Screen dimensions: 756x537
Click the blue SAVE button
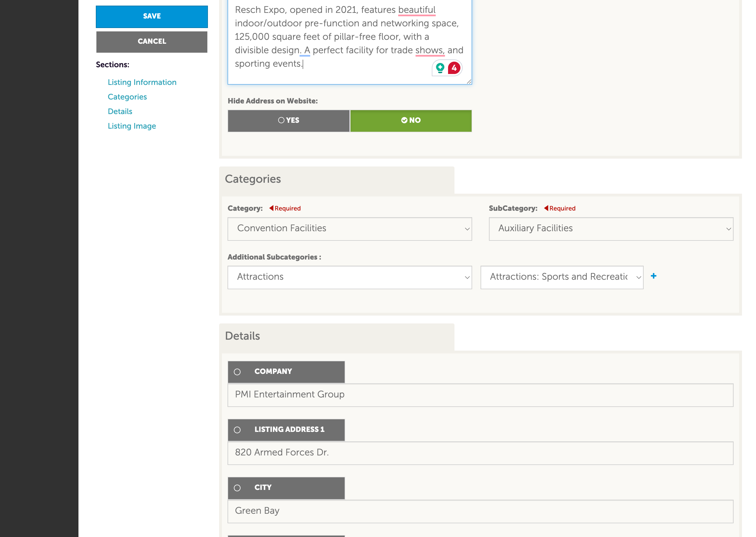(x=152, y=17)
